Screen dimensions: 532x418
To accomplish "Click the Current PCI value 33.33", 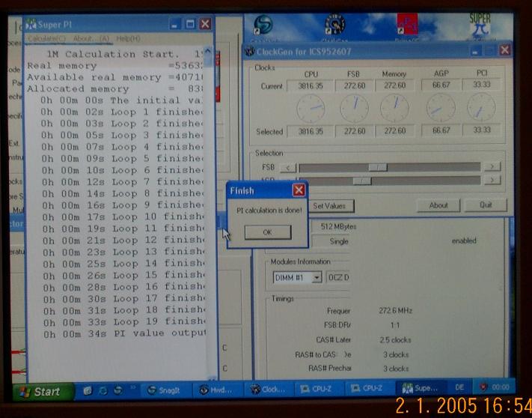I will point(481,84).
